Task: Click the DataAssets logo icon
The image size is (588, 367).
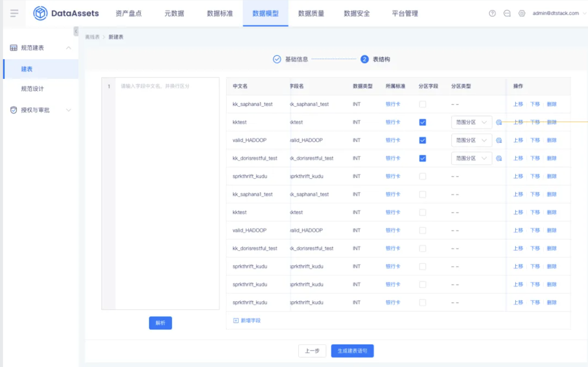Action: 40,14
